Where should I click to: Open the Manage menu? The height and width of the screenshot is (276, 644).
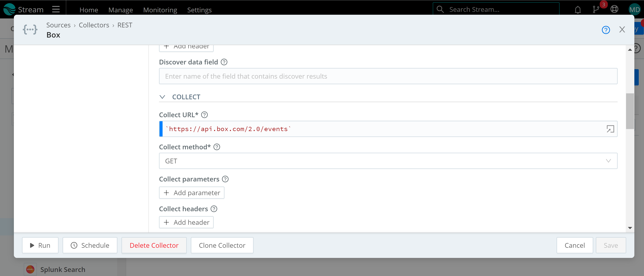[x=120, y=10]
